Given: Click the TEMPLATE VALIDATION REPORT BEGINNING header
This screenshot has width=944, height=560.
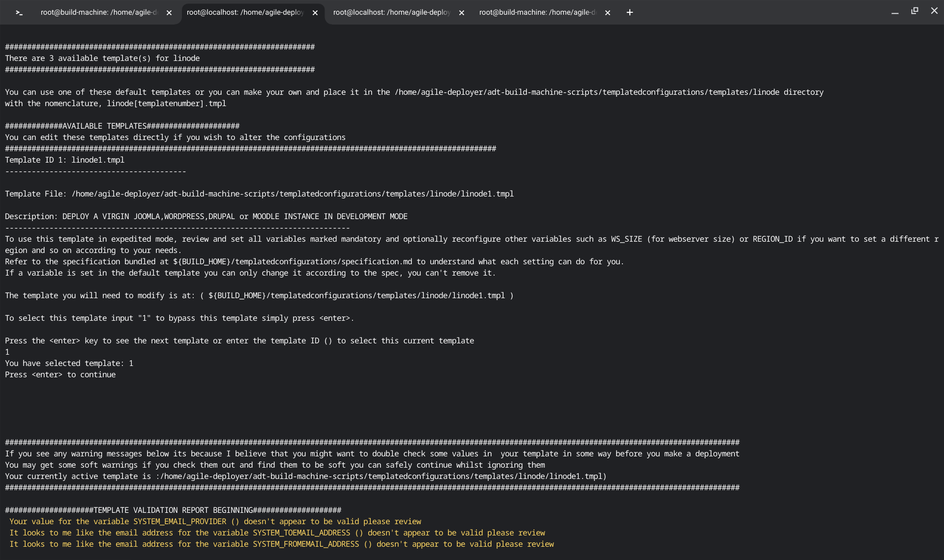Looking at the screenshot, I should 173,510.
